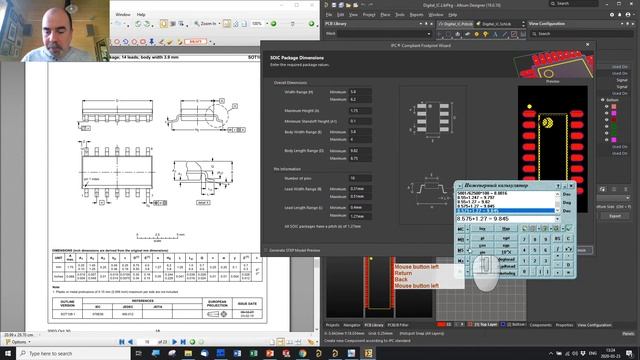640x360 pixels.
Task: Open the calculator expression dropdown arrow
Action: click(x=558, y=219)
